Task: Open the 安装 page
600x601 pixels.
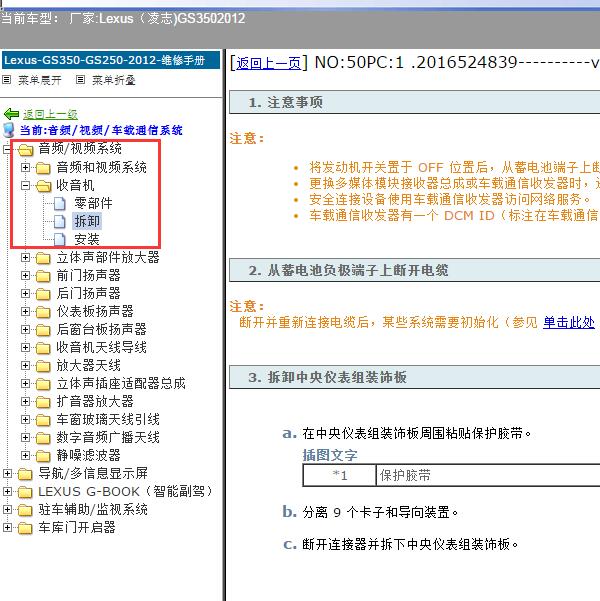Action: click(87, 239)
